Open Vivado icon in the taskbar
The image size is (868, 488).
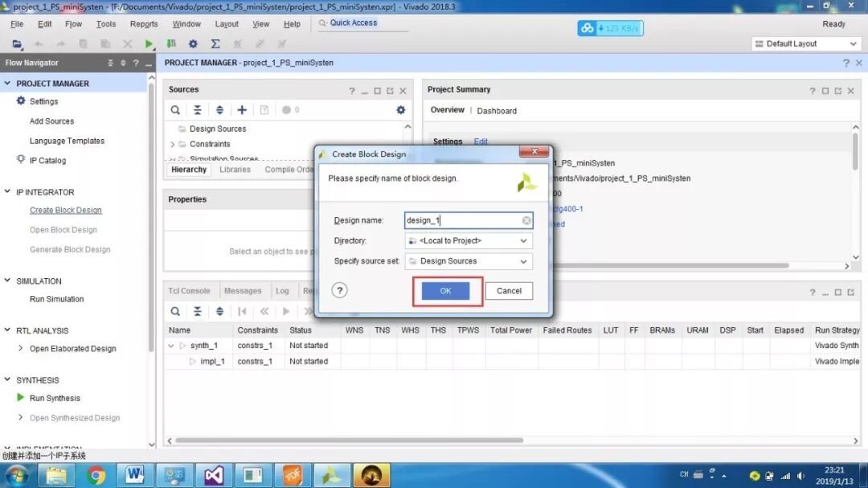(332, 475)
